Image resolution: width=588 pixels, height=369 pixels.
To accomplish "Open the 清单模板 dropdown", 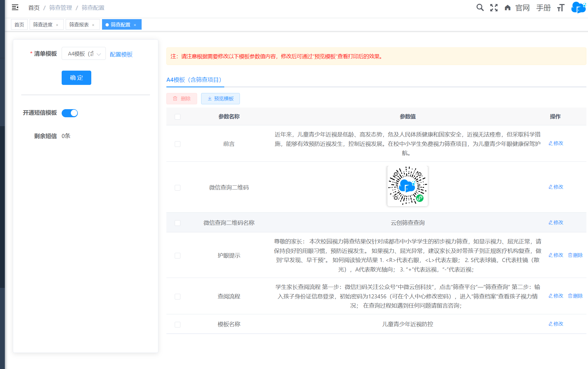I will point(84,54).
